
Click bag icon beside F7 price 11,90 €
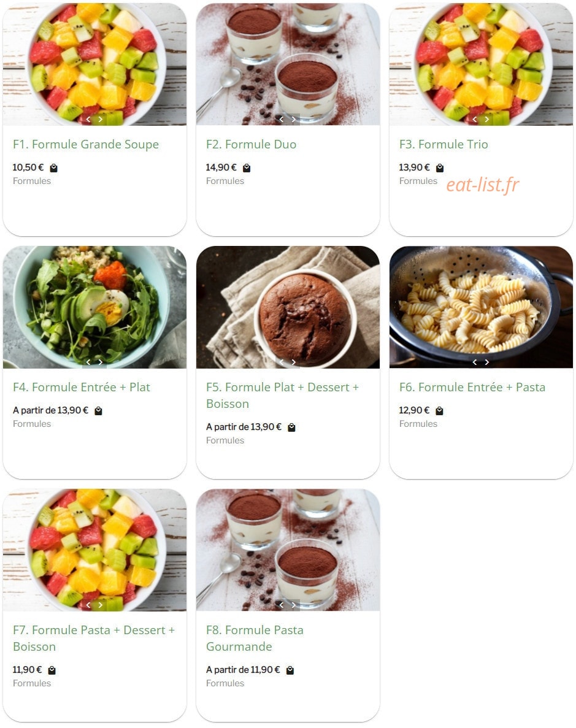52,670
